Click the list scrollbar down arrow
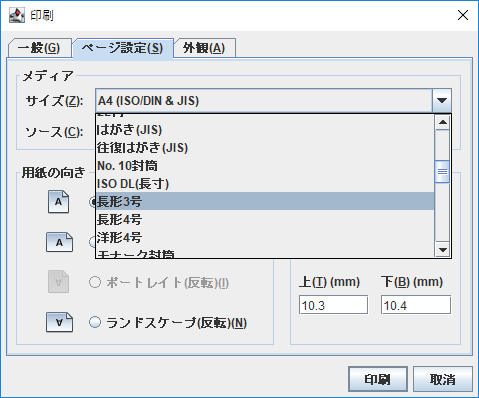Image resolution: width=479 pixels, height=398 pixels. point(443,249)
